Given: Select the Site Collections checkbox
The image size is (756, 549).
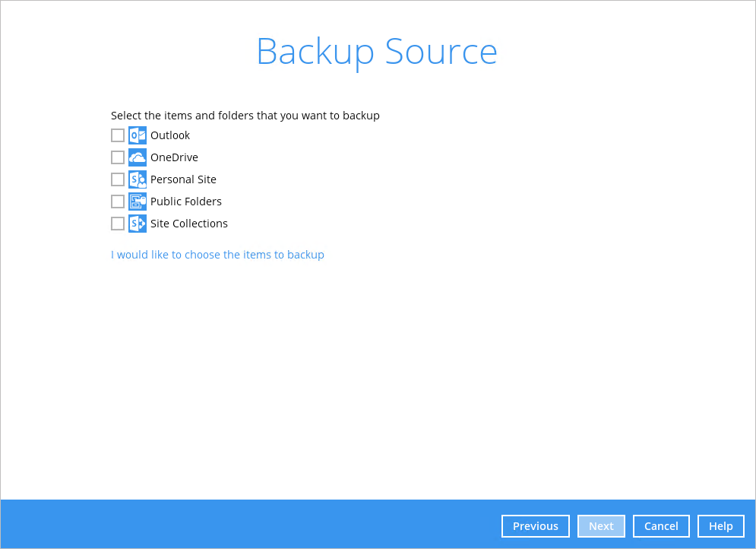Looking at the screenshot, I should click(118, 224).
